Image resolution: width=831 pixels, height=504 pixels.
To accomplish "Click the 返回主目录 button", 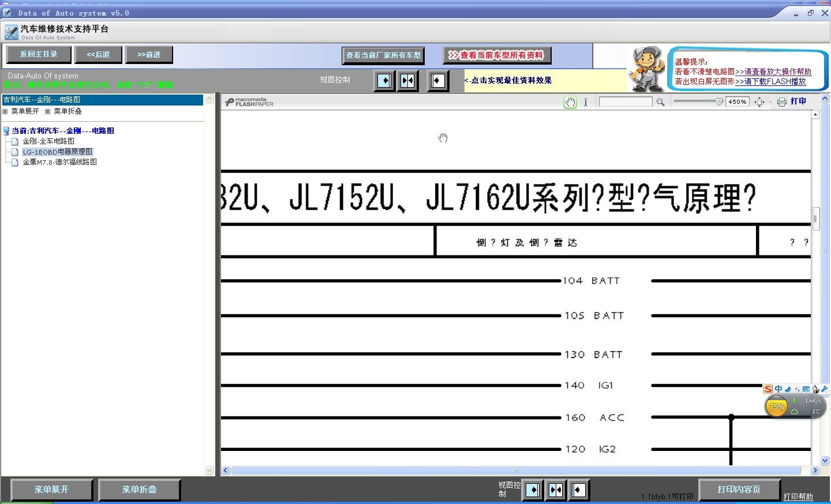I will click(x=39, y=55).
